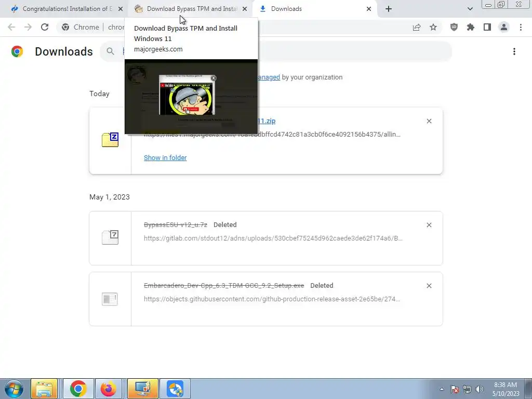The height and width of the screenshot is (399, 532).
Task: Click Show in folder link
Action: coord(165,158)
